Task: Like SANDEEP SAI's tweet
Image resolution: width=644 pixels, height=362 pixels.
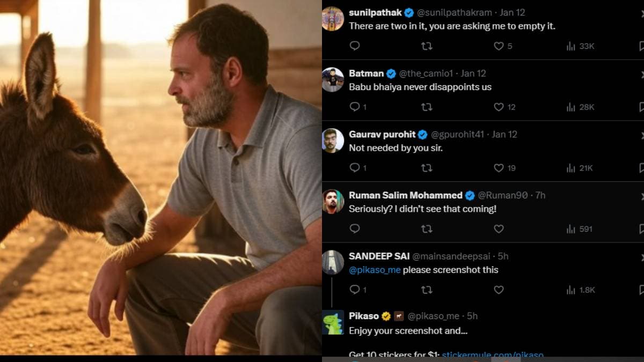Action: (499, 290)
